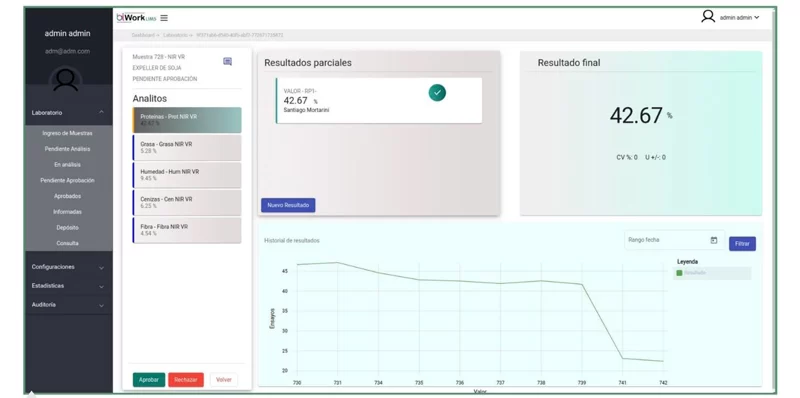Click the Aprobar button
The width and height of the screenshot is (800, 398).
click(149, 380)
